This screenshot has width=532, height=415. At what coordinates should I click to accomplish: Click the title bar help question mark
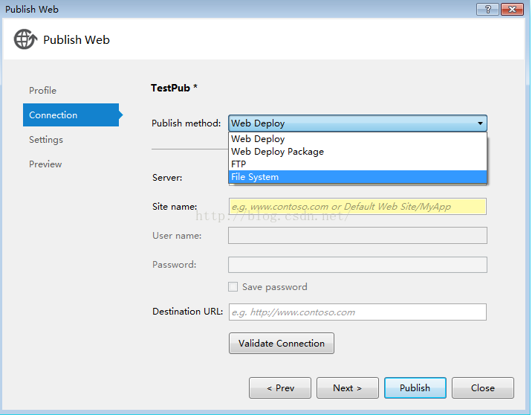[x=487, y=10]
